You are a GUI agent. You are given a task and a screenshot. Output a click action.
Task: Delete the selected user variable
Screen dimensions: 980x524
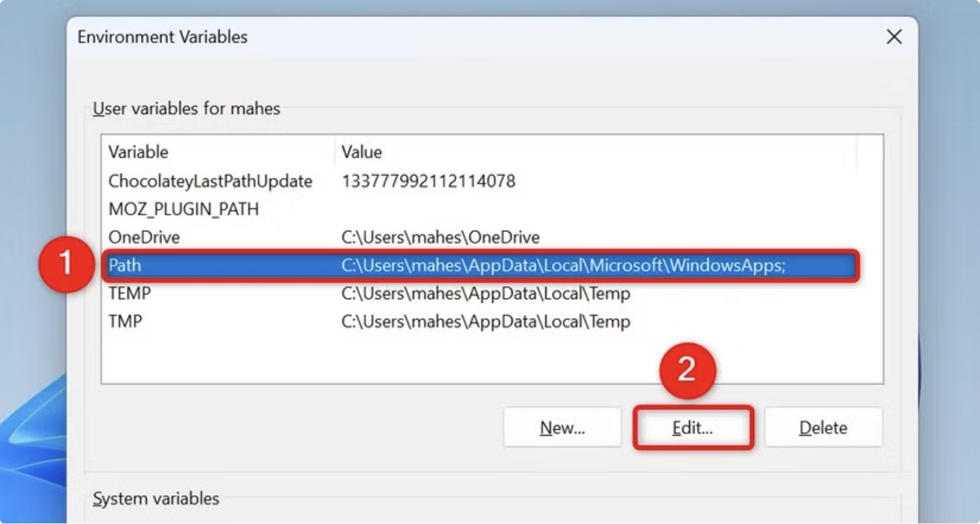823,428
